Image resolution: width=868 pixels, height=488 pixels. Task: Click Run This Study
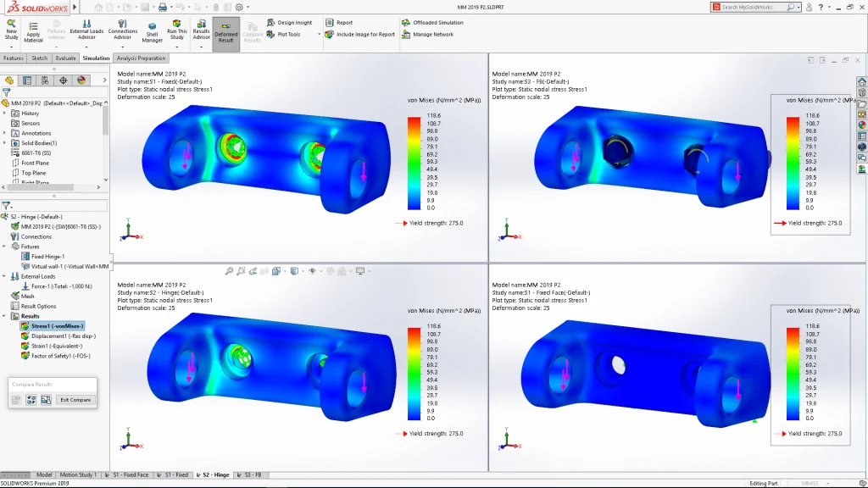(x=176, y=30)
